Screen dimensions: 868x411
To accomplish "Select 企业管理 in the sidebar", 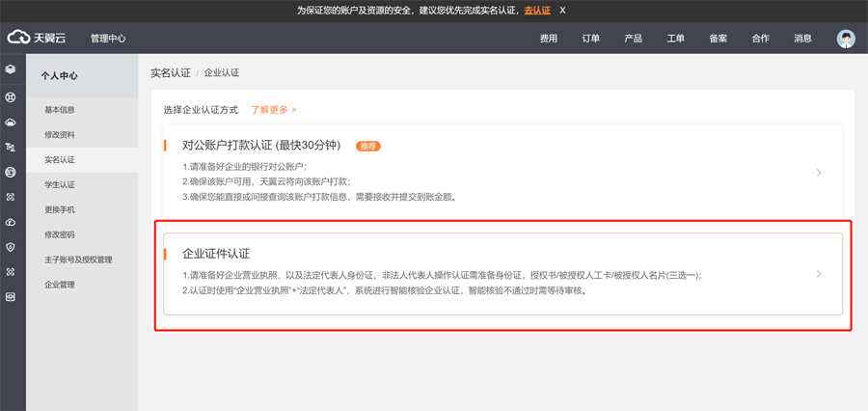I will (x=82, y=285).
